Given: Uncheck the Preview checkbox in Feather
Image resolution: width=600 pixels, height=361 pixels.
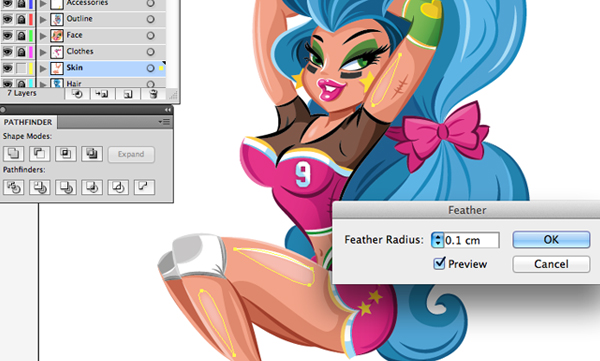Looking at the screenshot, I should pos(439,263).
